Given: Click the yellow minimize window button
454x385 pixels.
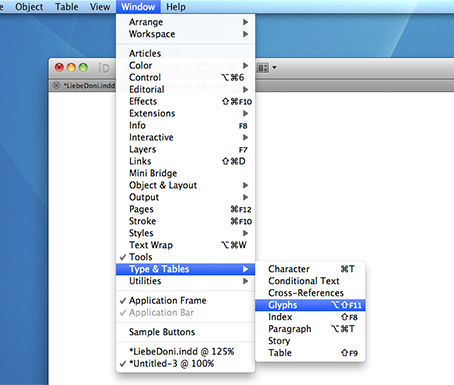Looking at the screenshot, I should click(71, 68).
